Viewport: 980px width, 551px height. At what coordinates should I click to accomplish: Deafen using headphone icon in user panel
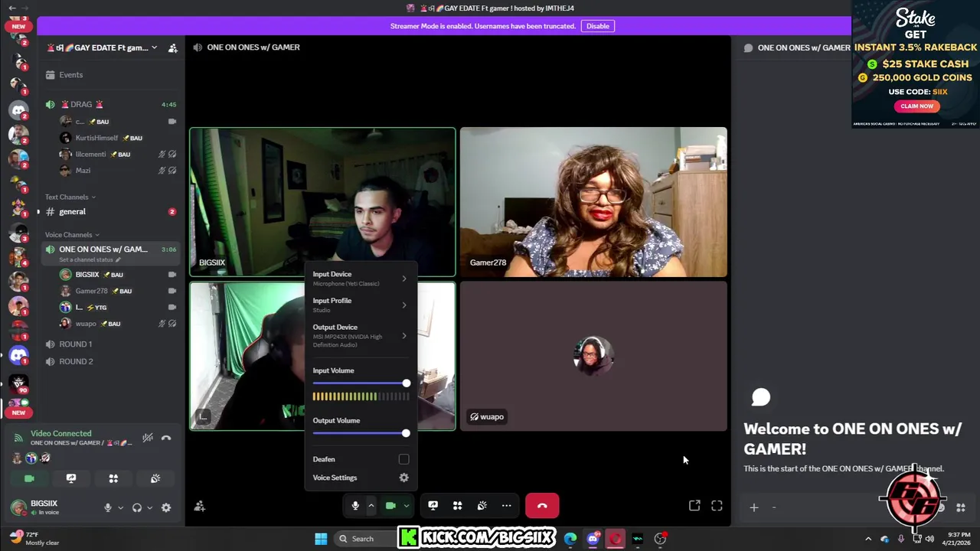coord(137,507)
